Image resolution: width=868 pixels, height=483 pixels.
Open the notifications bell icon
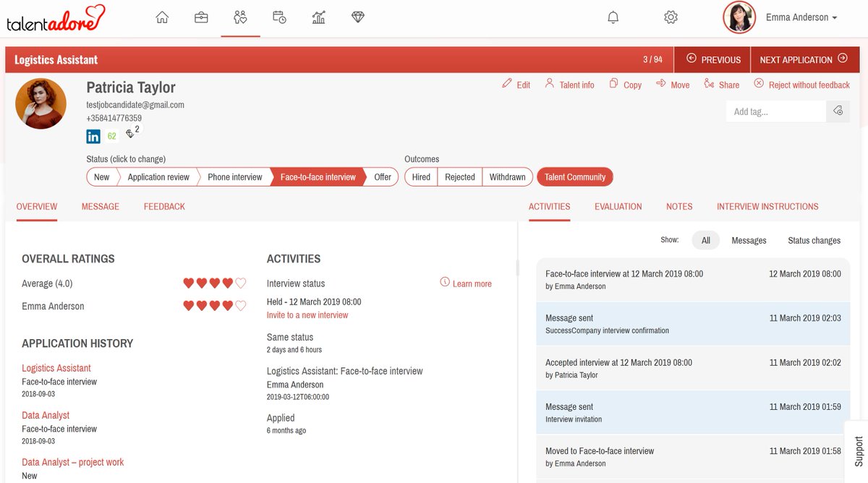pyautogui.click(x=613, y=16)
